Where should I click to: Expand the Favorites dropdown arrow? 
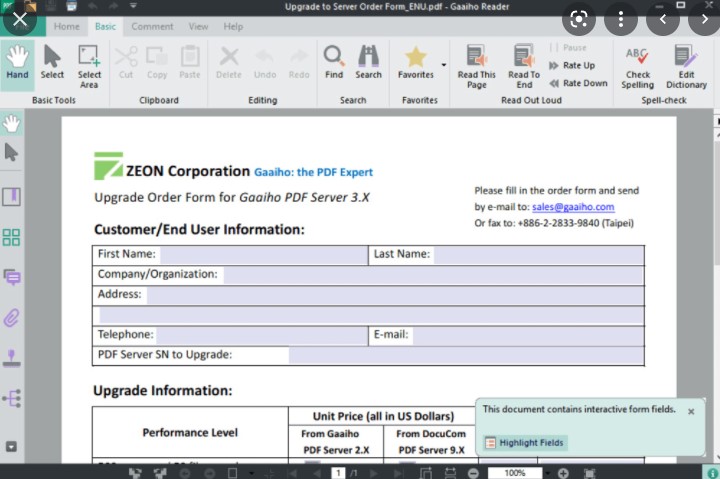tap(444, 65)
